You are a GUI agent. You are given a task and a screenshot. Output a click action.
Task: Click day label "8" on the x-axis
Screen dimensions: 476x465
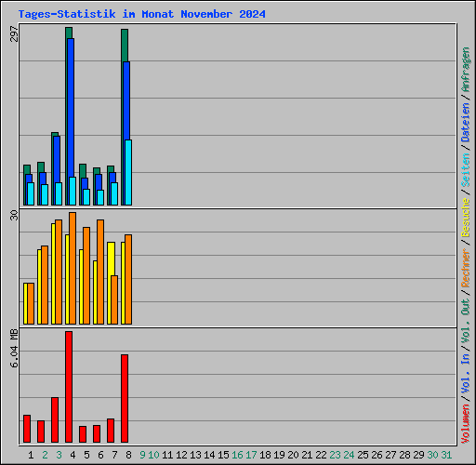(x=128, y=455)
